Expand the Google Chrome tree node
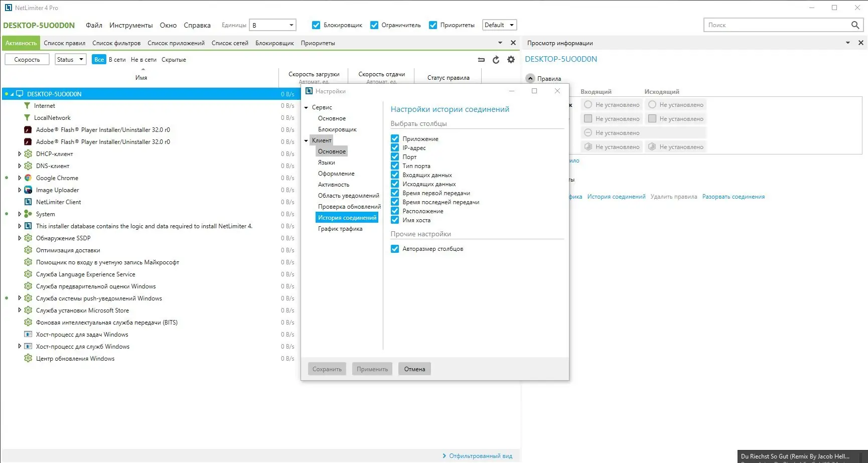This screenshot has height=463, width=868. click(19, 178)
